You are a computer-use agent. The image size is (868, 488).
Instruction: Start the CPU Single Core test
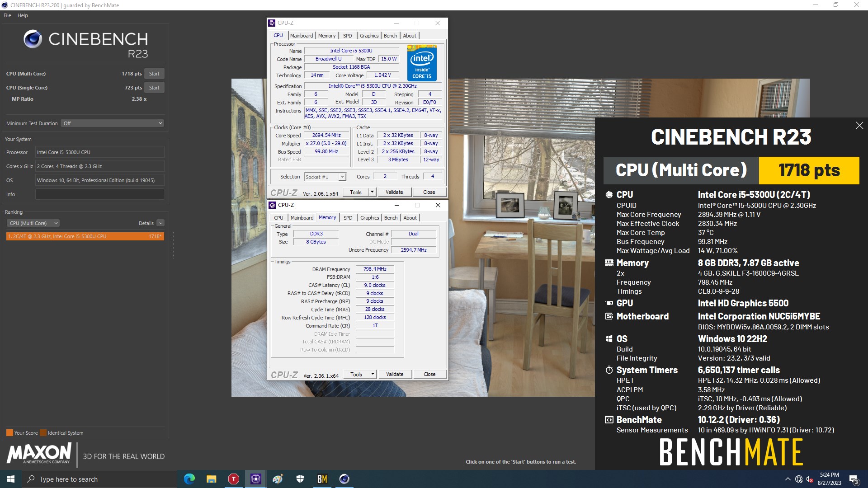154,88
